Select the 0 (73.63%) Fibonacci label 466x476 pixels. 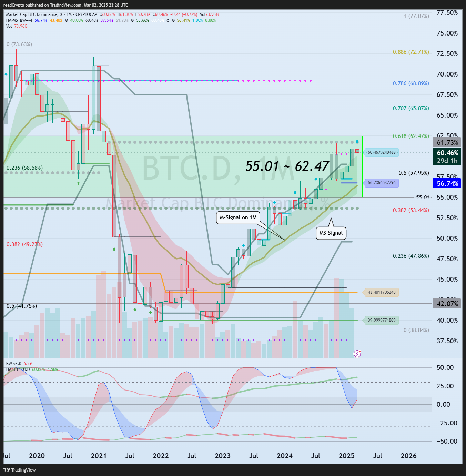click(x=19, y=44)
